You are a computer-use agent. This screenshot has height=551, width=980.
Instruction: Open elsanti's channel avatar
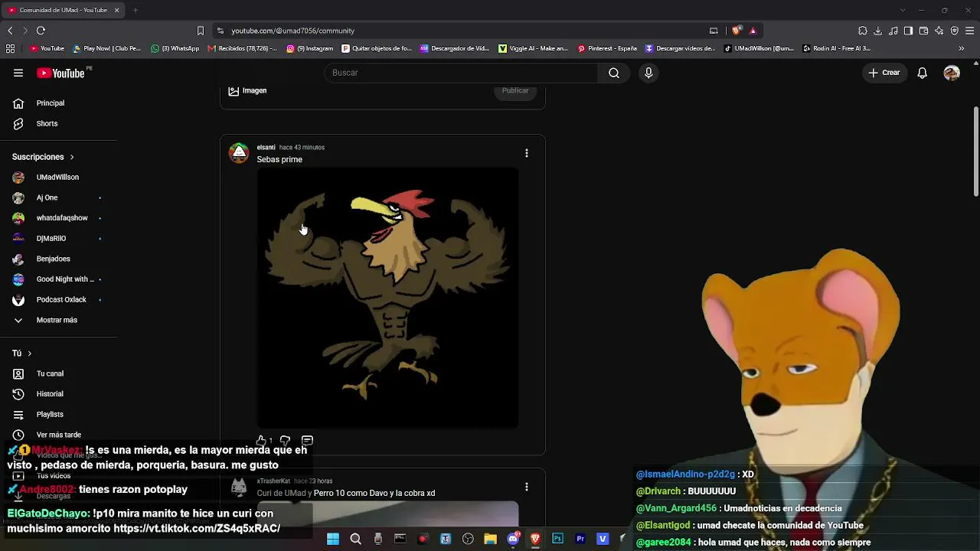coord(239,152)
